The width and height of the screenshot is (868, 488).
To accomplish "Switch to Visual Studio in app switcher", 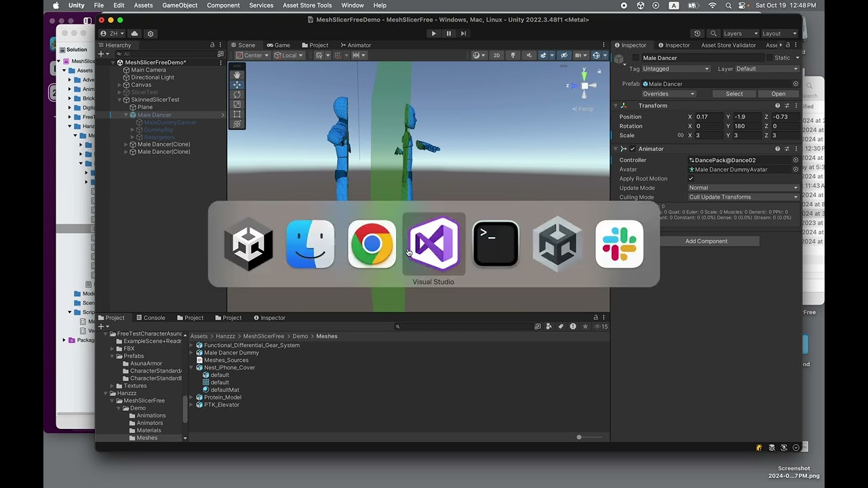I will [x=434, y=244].
